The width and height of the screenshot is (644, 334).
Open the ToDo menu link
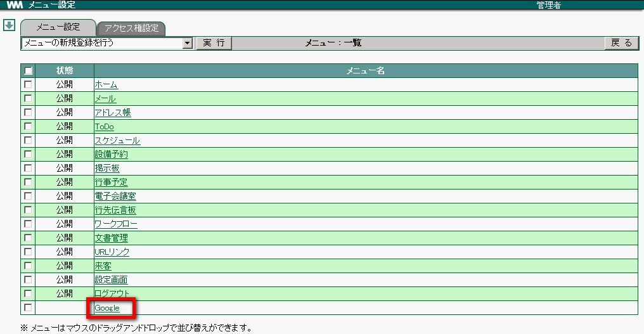tap(105, 127)
